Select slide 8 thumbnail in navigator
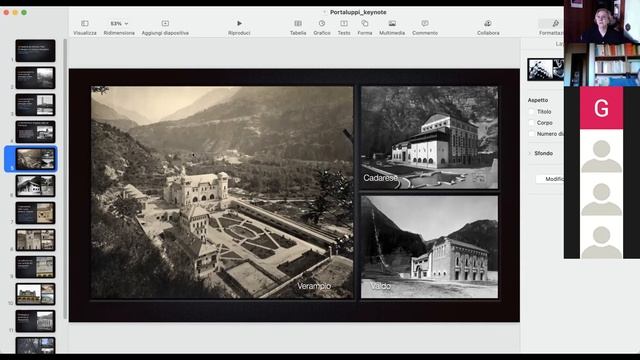This screenshot has height=360, width=640. (36, 240)
